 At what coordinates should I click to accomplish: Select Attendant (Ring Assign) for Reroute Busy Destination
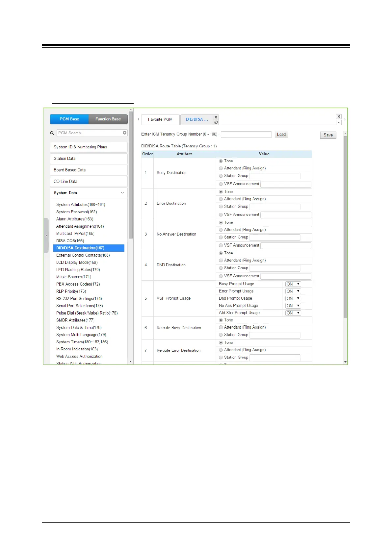[221, 327]
